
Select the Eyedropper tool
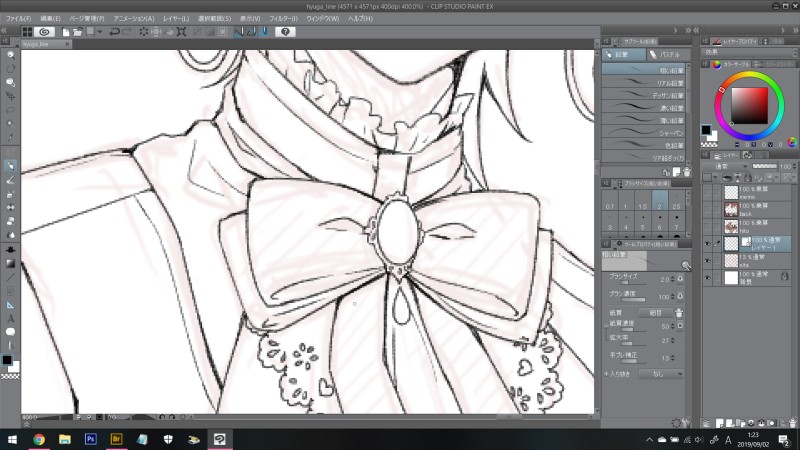tap(10, 138)
